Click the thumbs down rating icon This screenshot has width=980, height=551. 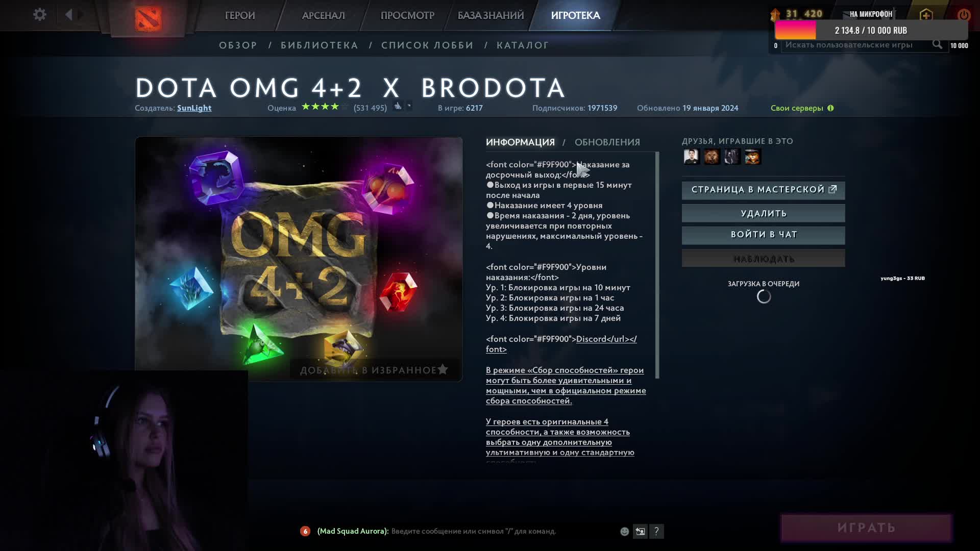coord(409,106)
